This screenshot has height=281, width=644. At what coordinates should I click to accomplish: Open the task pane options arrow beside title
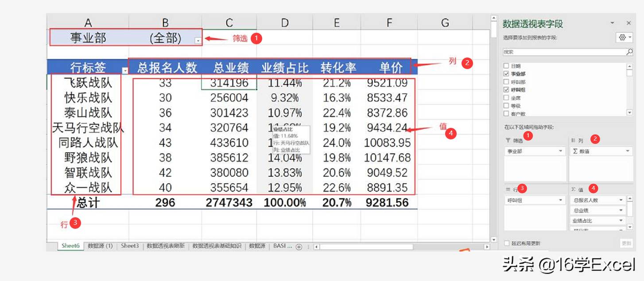tap(613, 23)
